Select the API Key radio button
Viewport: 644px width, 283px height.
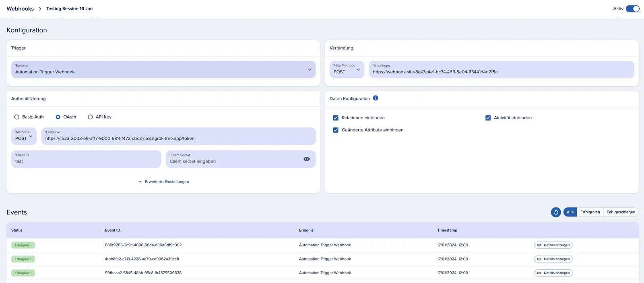coord(90,117)
